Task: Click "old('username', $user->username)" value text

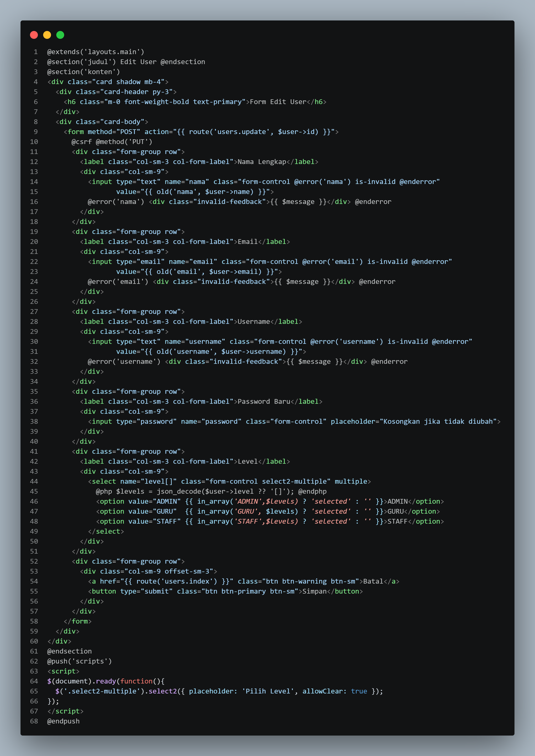Action: tap(221, 352)
